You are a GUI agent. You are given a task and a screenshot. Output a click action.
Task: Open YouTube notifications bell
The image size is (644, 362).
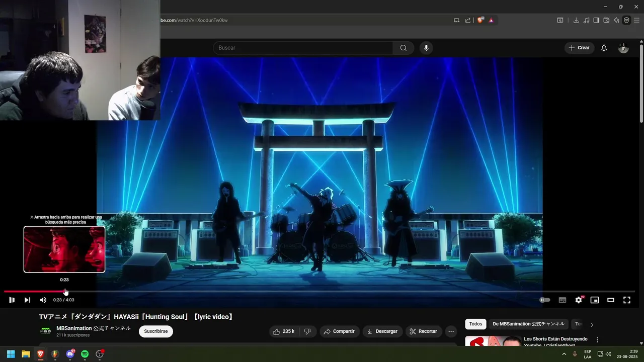604,48
